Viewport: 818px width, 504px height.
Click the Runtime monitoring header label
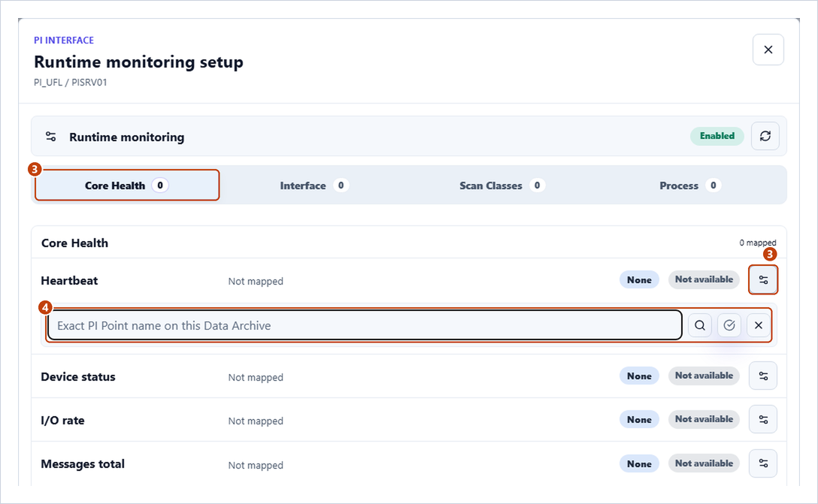[127, 137]
